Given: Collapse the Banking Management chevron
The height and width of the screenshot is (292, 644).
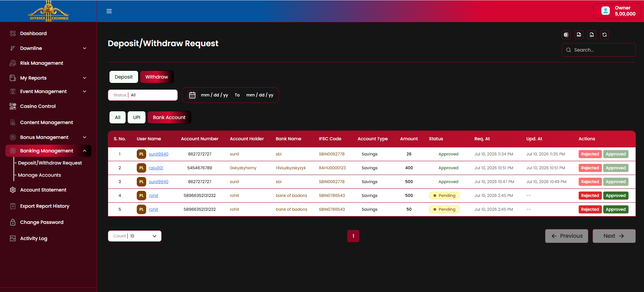Looking at the screenshot, I should point(85,151).
